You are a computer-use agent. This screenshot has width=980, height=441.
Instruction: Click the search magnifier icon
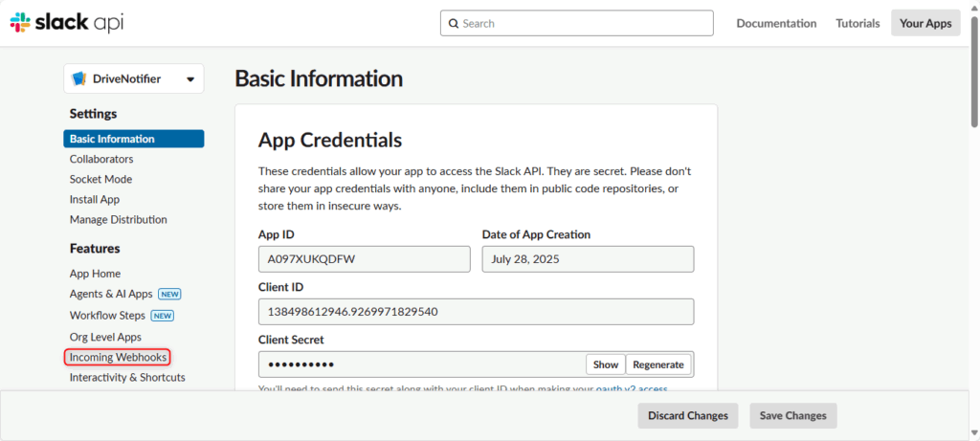(454, 24)
